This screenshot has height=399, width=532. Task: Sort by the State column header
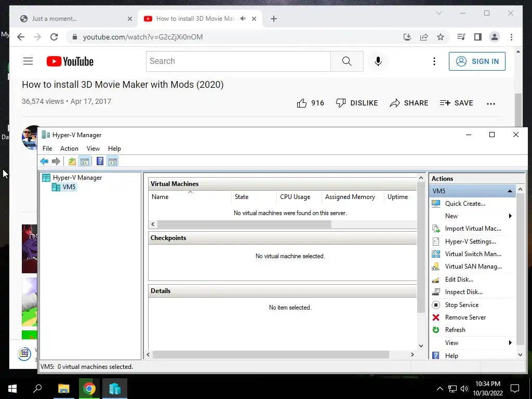pyautogui.click(x=254, y=197)
